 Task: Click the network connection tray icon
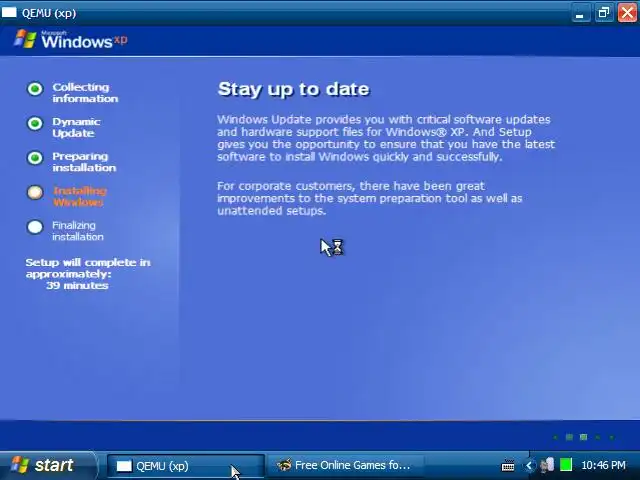click(x=547, y=465)
